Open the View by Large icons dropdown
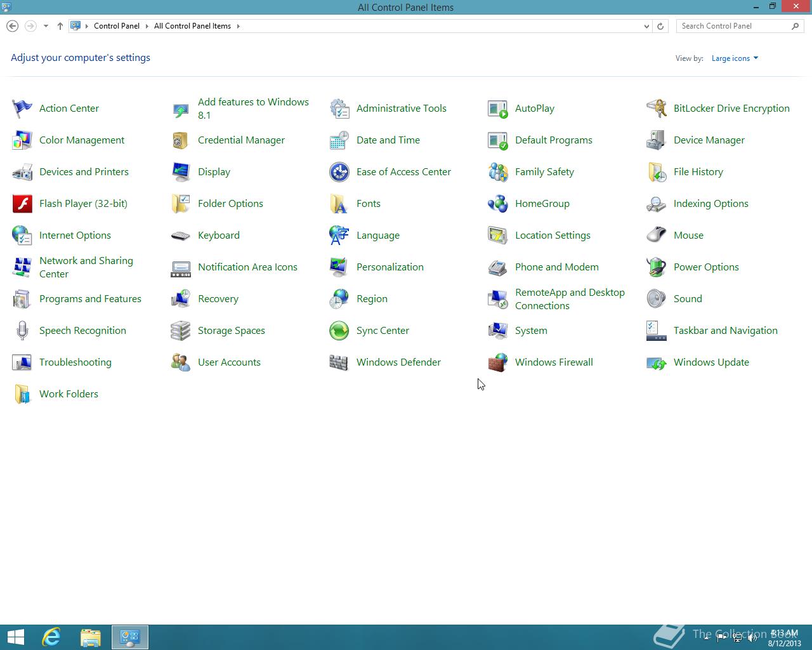 click(735, 58)
